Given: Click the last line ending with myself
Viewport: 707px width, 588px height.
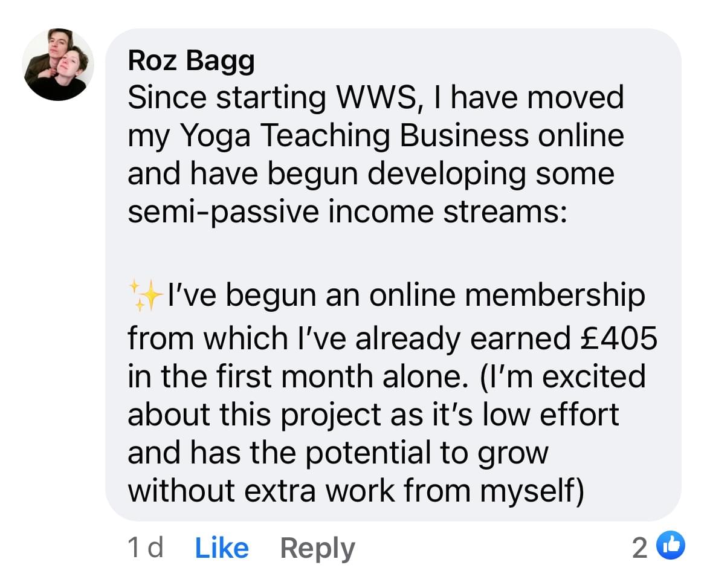Looking at the screenshot, I should tap(355, 492).
